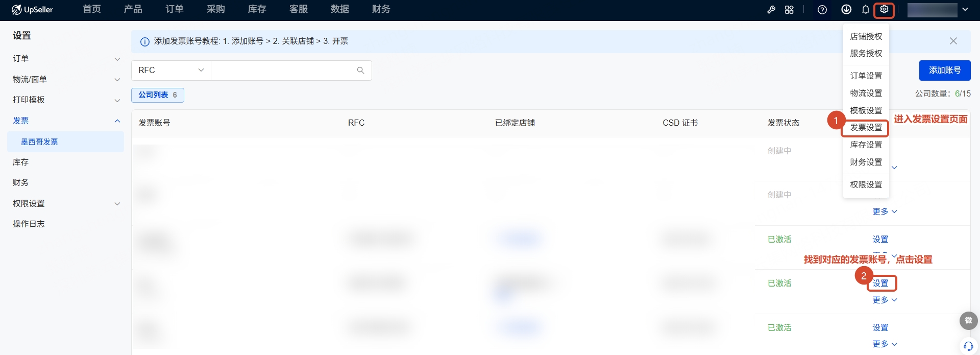Open 产品 in top navigation
The height and width of the screenshot is (355, 980).
pyautogui.click(x=133, y=9)
